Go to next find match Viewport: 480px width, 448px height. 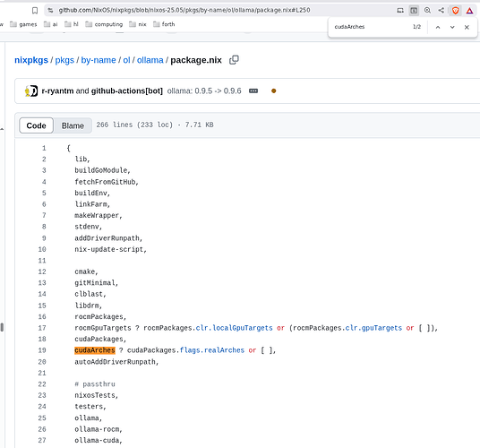[452, 27]
